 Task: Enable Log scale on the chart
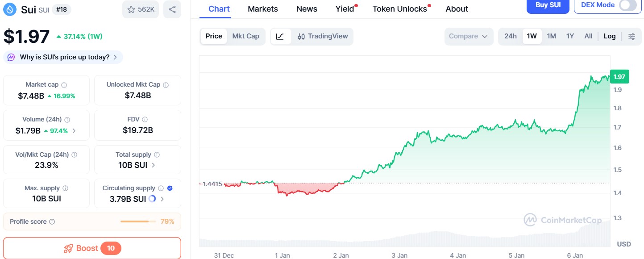coord(610,36)
